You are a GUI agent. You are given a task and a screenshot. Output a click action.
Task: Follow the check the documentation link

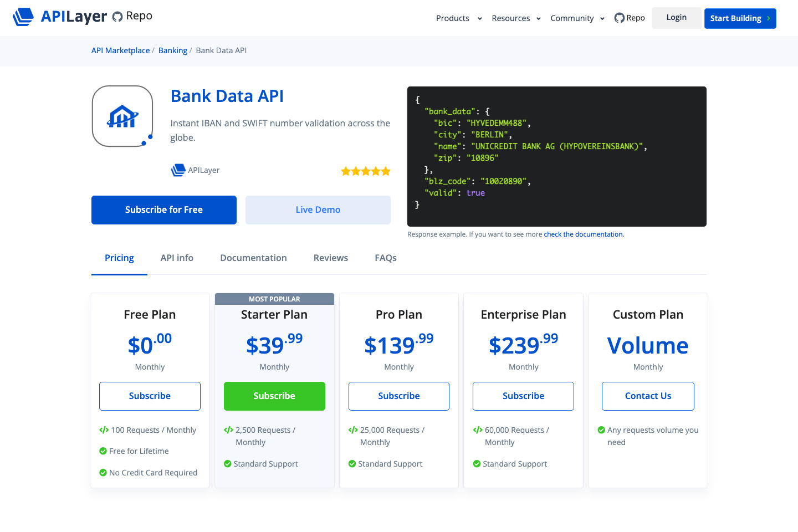[583, 234]
